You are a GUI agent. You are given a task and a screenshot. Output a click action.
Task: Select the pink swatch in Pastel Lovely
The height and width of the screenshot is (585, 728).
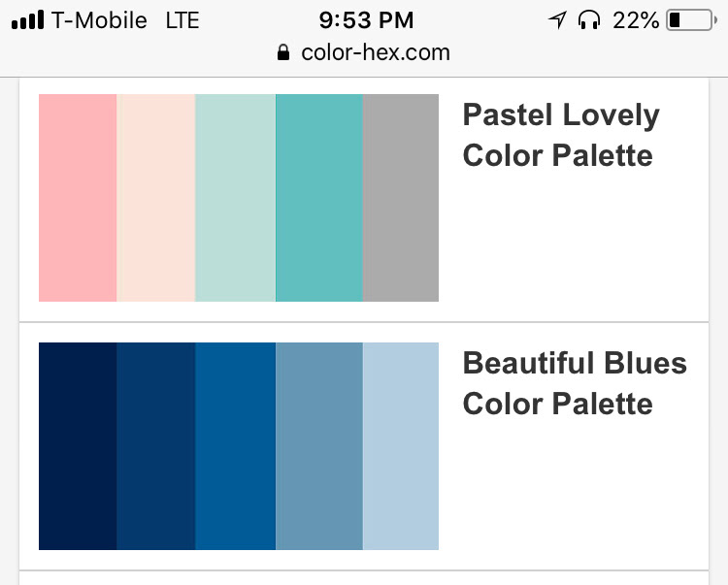[78, 198]
